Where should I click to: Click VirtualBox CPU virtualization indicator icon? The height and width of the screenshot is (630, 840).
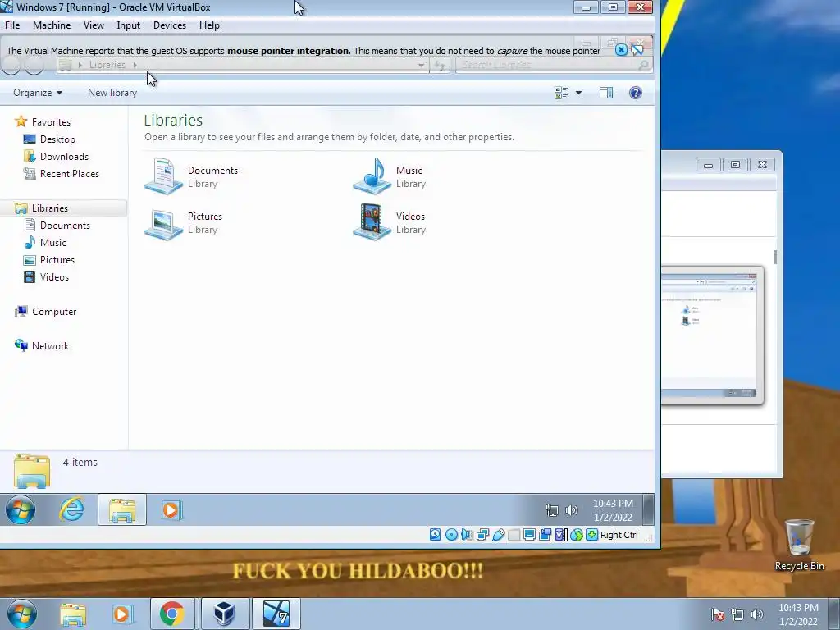coord(560,535)
